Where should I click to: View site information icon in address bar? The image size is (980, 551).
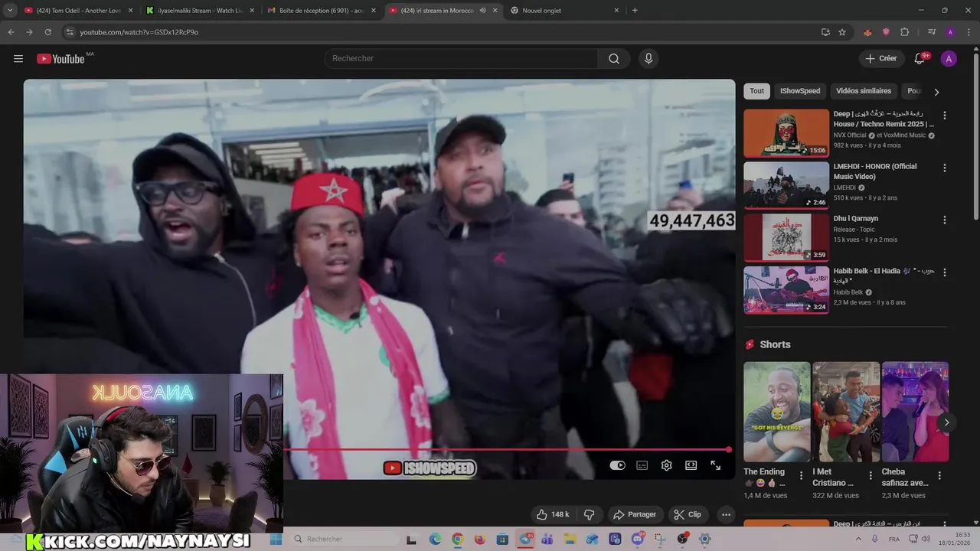pos(70,32)
